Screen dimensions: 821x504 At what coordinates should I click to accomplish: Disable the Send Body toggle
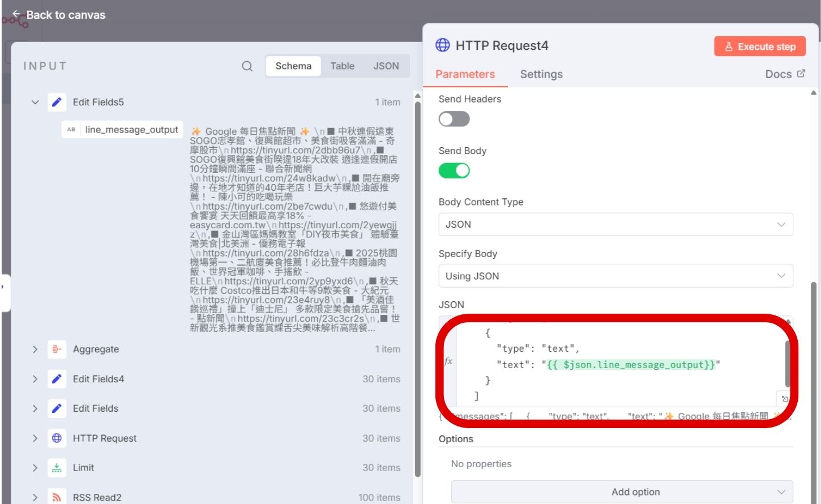(454, 170)
